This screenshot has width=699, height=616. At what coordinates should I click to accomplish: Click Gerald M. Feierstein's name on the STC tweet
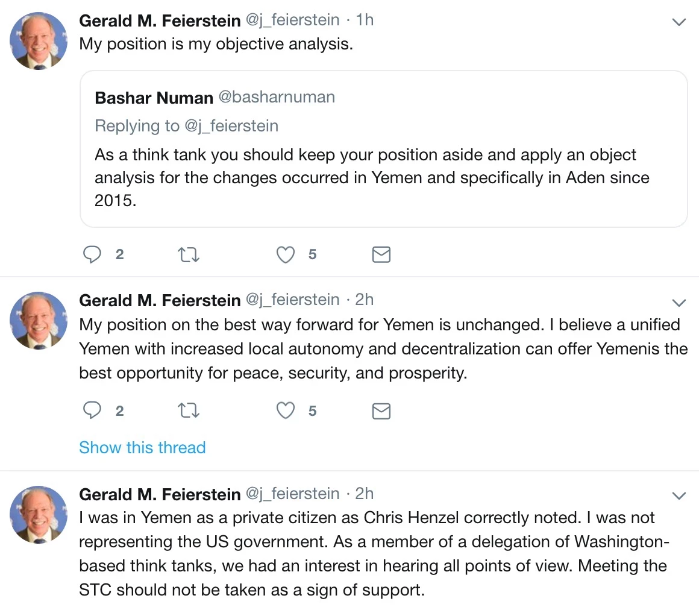pos(160,494)
